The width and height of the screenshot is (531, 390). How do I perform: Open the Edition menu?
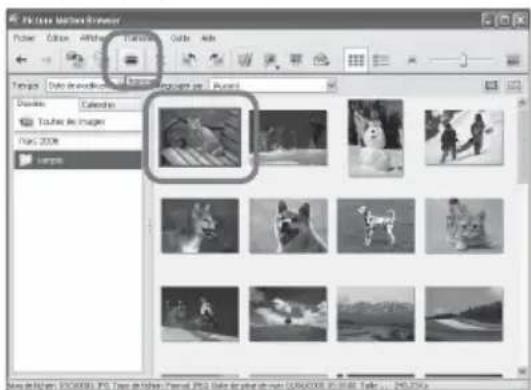click(58, 38)
